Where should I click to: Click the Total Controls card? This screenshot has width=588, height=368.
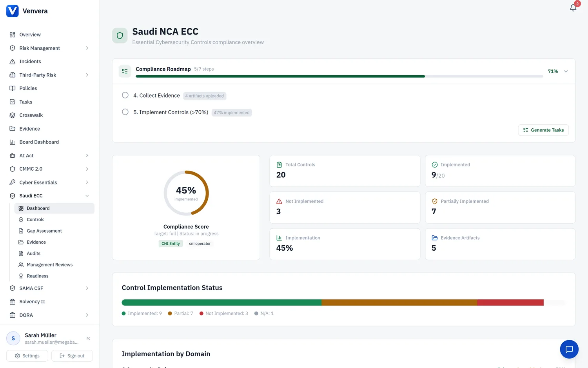345,171
